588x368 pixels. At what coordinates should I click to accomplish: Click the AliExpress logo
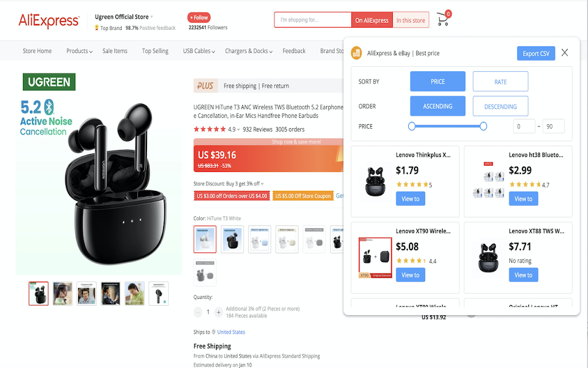pyautogui.click(x=49, y=21)
